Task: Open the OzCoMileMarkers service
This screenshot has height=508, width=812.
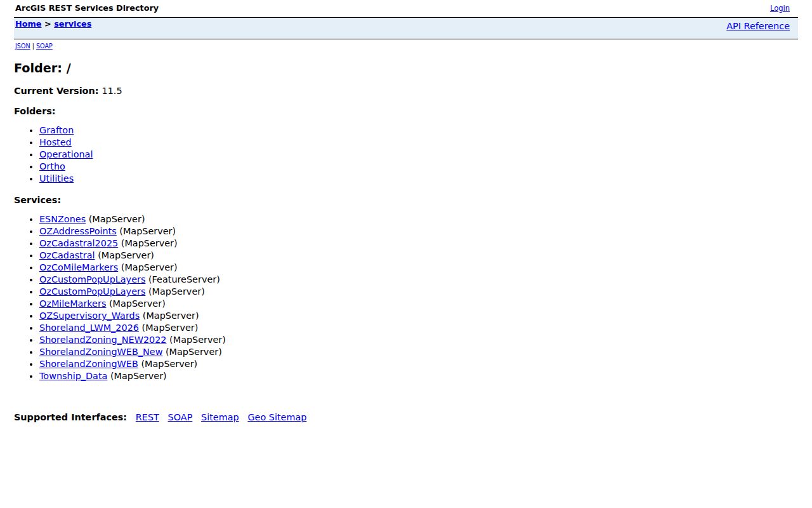Action: [x=79, y=267]
